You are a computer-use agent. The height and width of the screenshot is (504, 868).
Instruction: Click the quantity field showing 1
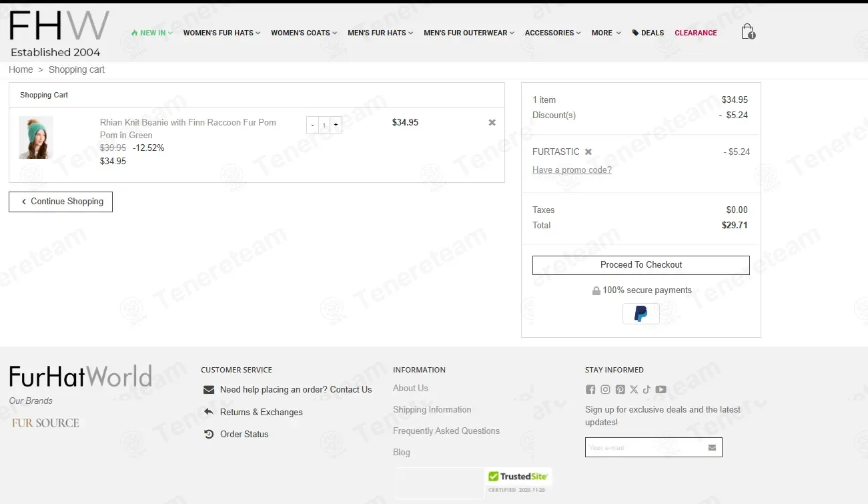(324, 125)
